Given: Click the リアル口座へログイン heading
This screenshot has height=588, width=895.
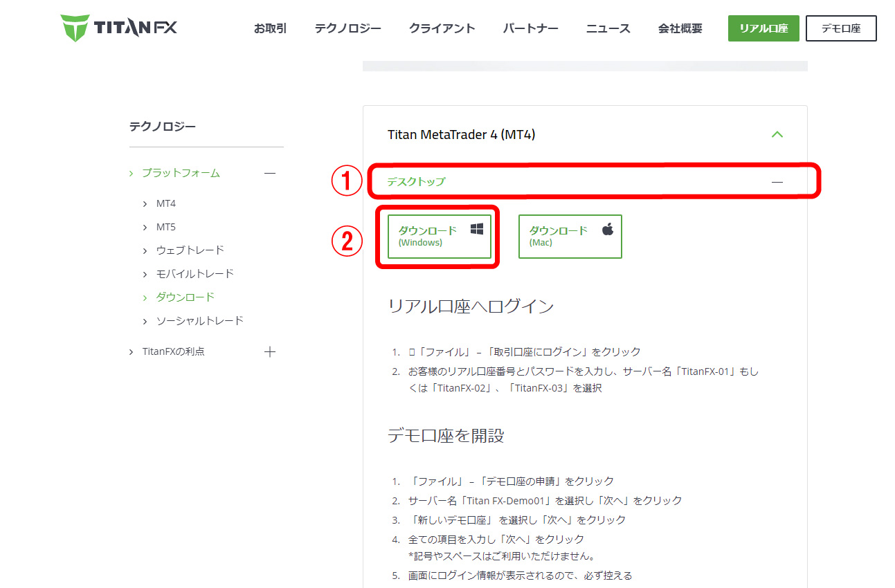Looking at the screenshot, I should click(471, 306).
